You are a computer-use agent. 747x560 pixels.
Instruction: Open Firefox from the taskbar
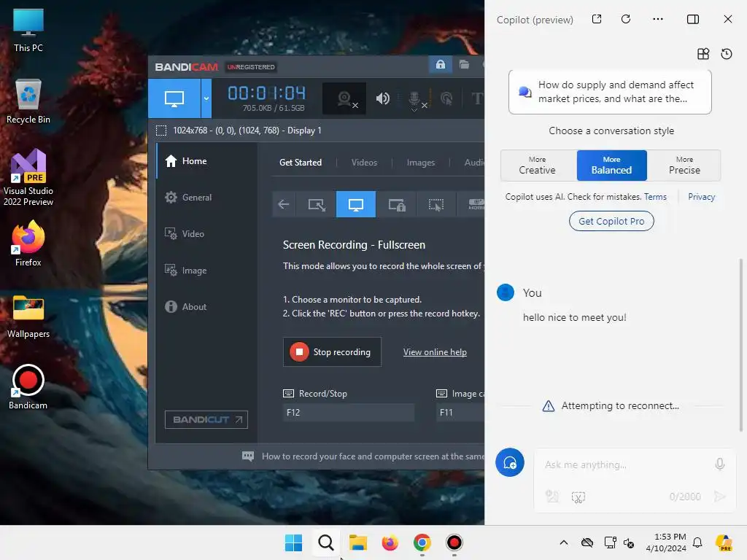(x=390, y=542)
